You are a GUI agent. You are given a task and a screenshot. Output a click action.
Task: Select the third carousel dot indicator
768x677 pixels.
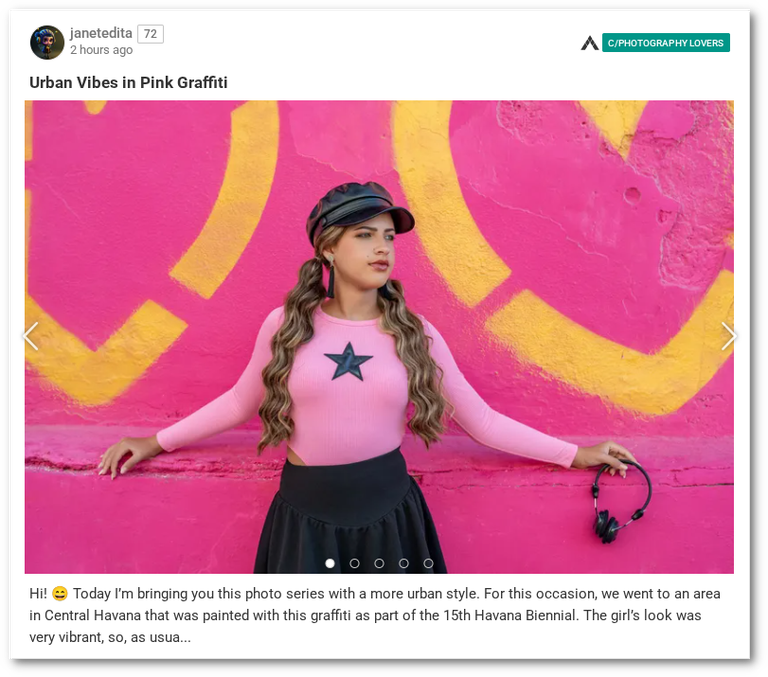pyautogui.click(x=379, y=563)
